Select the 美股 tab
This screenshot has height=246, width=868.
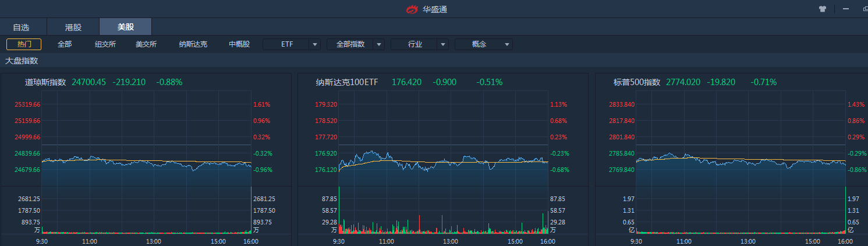click(126, 27)
